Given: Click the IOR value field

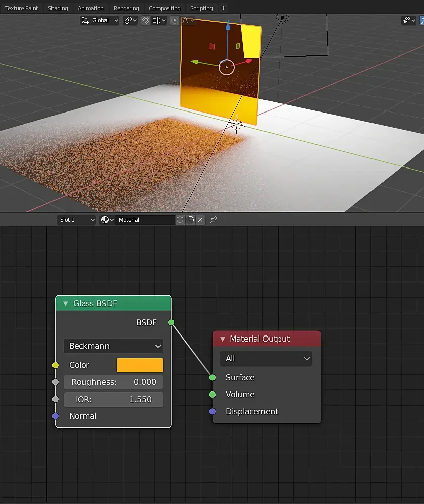Looking at the screenshot, I should coord(113,399).
